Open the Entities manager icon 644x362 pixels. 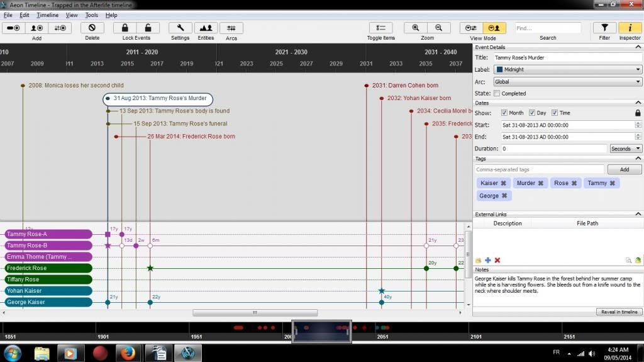pyautogui.click(x=206, y=28)
